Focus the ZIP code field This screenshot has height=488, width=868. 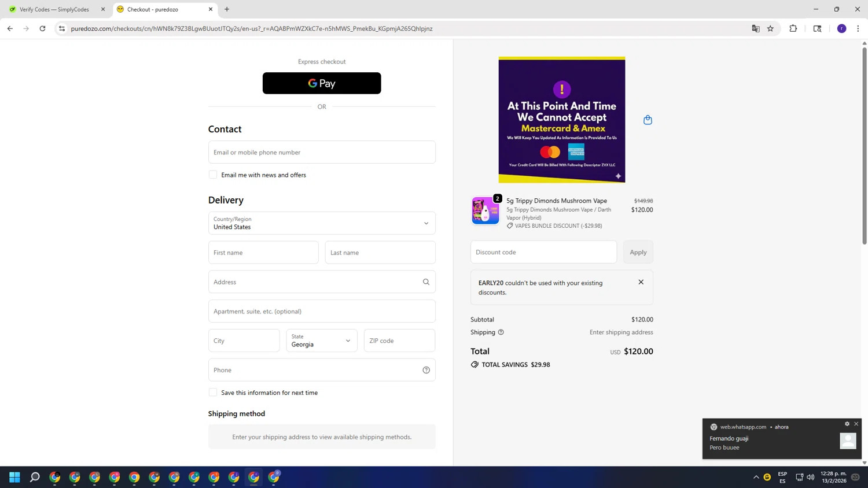399,341
